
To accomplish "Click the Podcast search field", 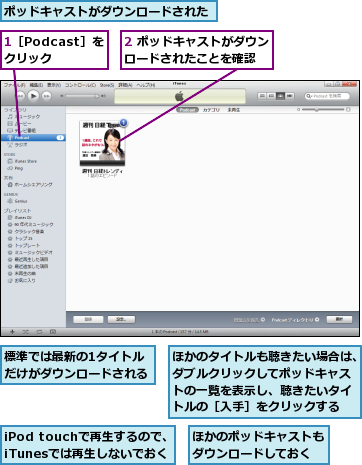I will (x=327, y=96).
